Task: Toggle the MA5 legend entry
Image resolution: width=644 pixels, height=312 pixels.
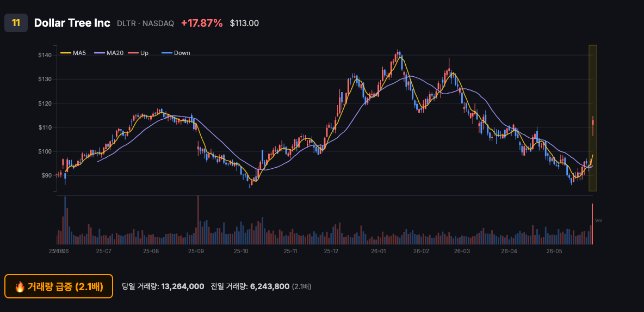Action: [73, 53]
